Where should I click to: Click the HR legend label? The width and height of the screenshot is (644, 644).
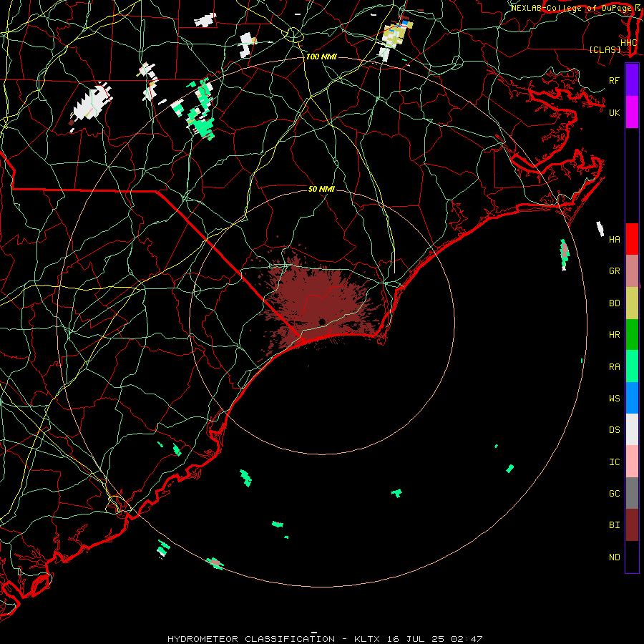point(615,335)
